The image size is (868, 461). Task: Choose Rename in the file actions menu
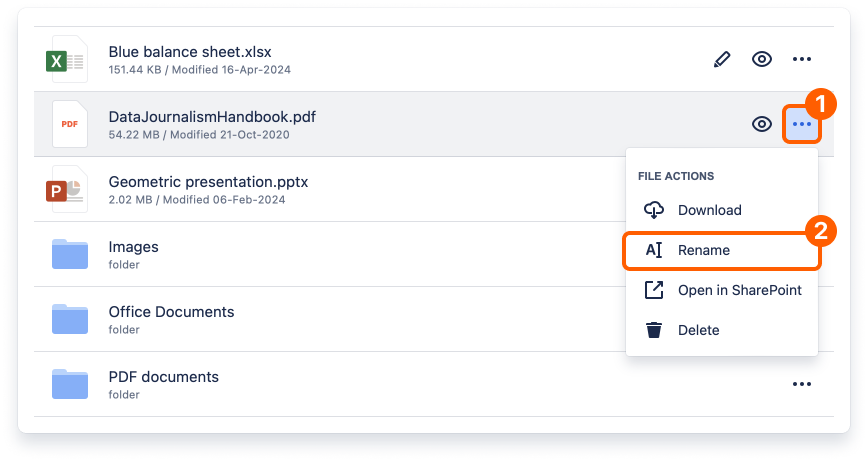pyautogui.click(x=703, y=250)
